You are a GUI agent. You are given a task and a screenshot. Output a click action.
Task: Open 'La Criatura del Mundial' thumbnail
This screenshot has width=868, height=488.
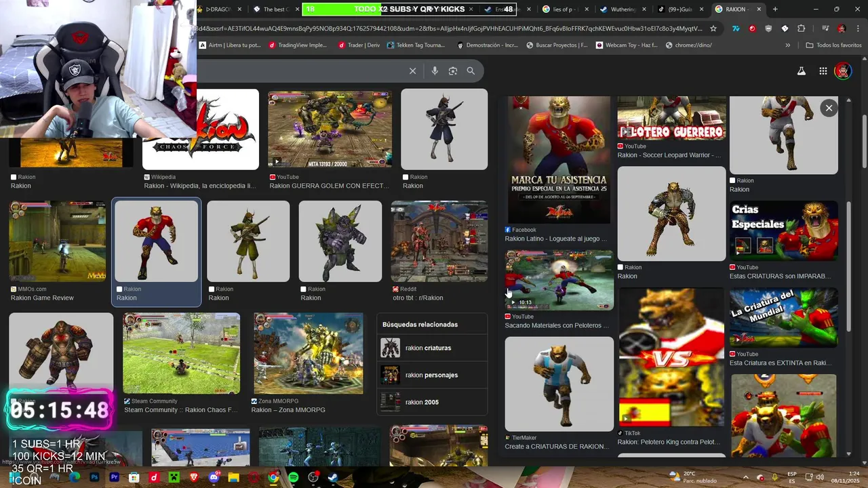click(x=783, y=317)
